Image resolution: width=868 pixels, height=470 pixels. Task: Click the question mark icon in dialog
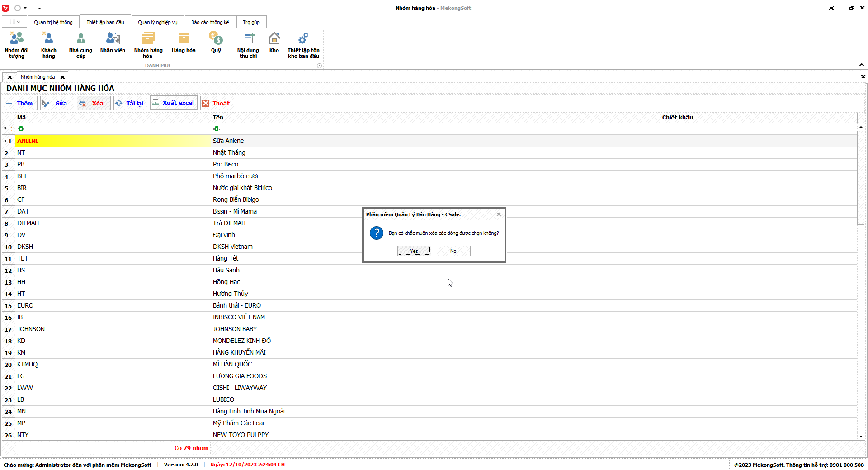pos(377,233)
